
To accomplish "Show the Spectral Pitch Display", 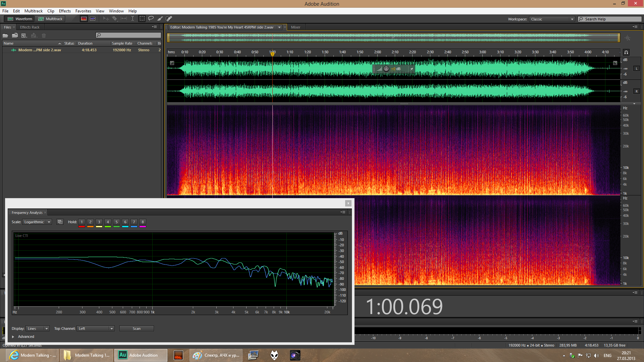I will pos(93,19).
